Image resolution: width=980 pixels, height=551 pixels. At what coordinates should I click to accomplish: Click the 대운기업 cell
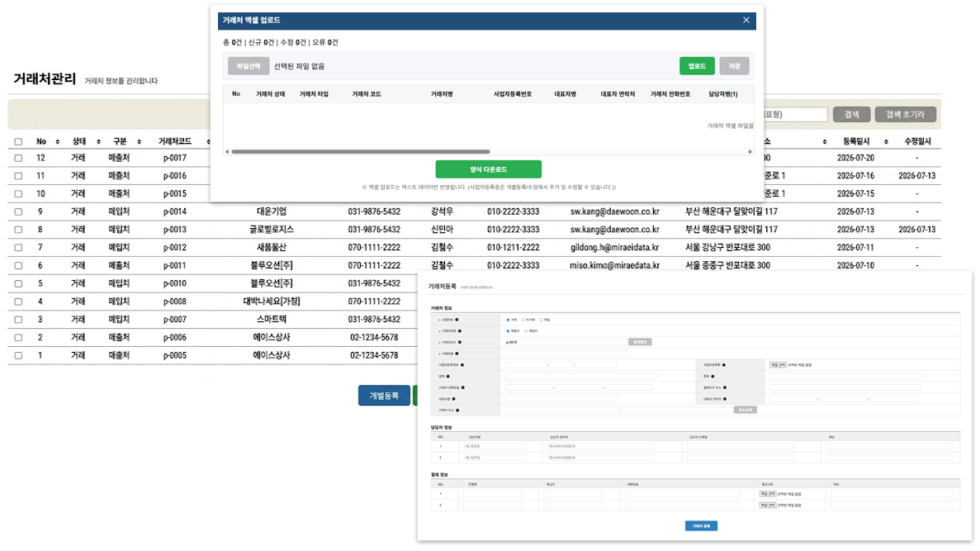tap(272, 212)
